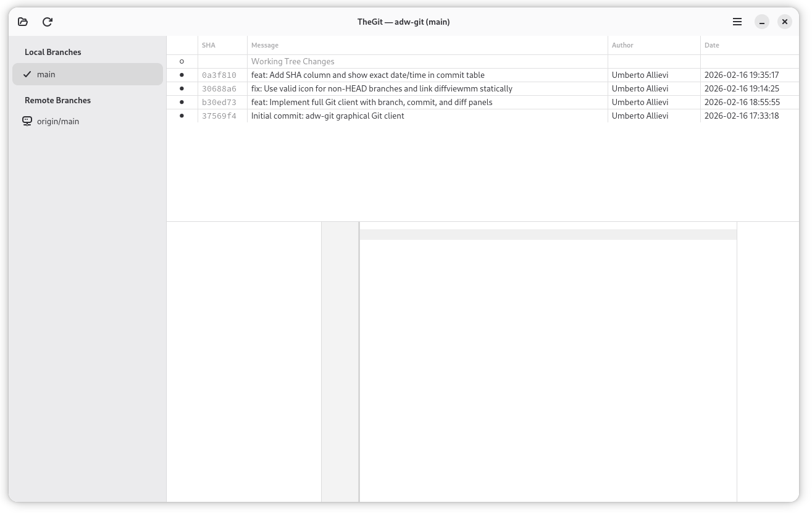Open a repository with the folder icon
The height and width of the screenshot is (513, 812).
[x=23, y=22]
